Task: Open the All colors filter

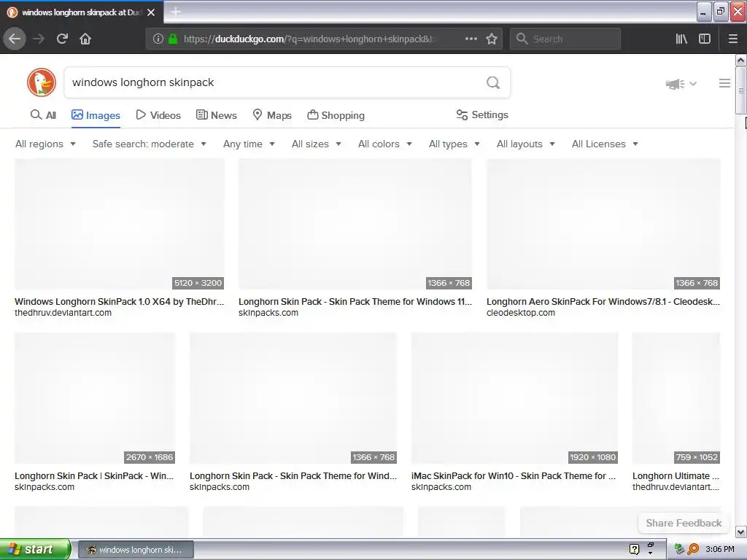Action: click(385, 144)
